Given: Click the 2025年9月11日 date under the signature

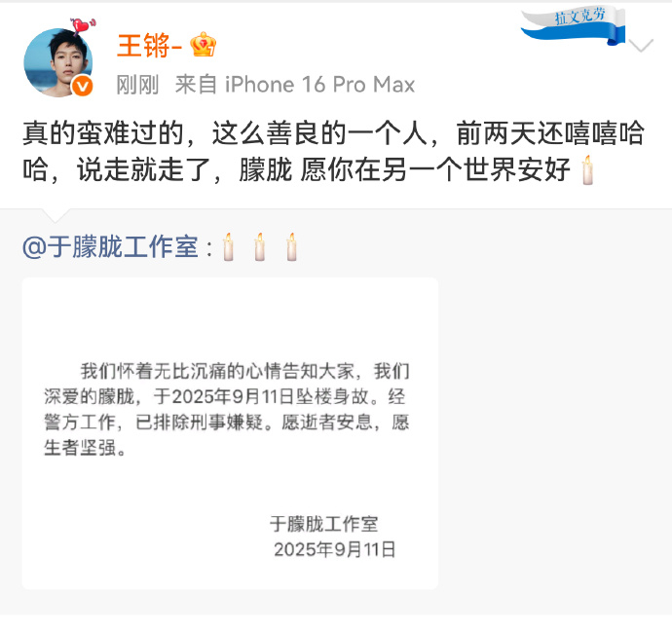Looking at the screenshot, I should pos(335,549).
